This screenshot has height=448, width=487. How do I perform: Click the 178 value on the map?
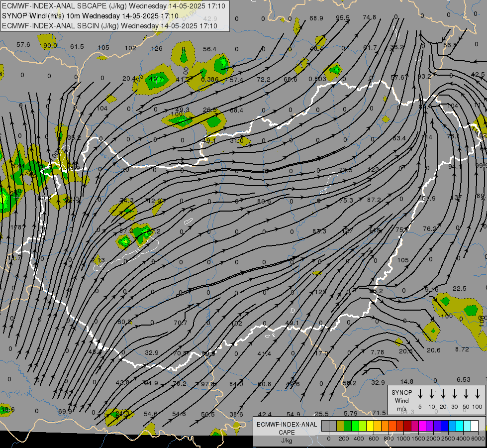(x=15, y=227)
